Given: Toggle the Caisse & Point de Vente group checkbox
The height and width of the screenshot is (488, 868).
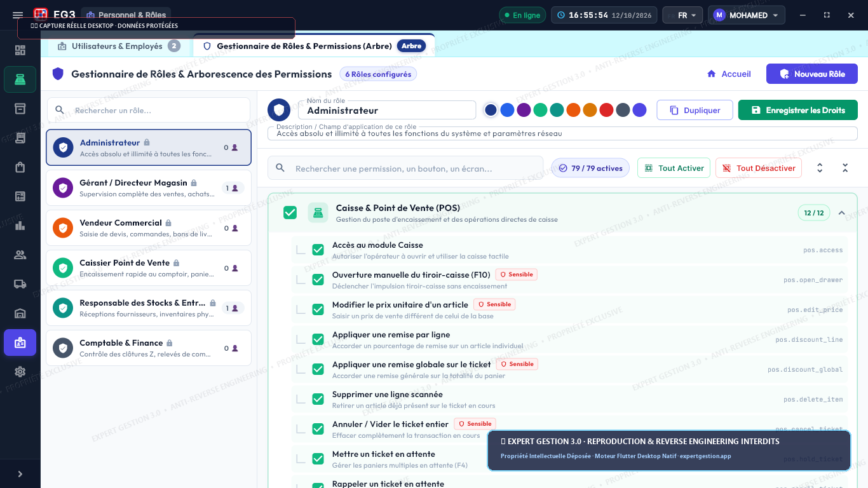Looking at the screenshot, I should tap(290, 213).
